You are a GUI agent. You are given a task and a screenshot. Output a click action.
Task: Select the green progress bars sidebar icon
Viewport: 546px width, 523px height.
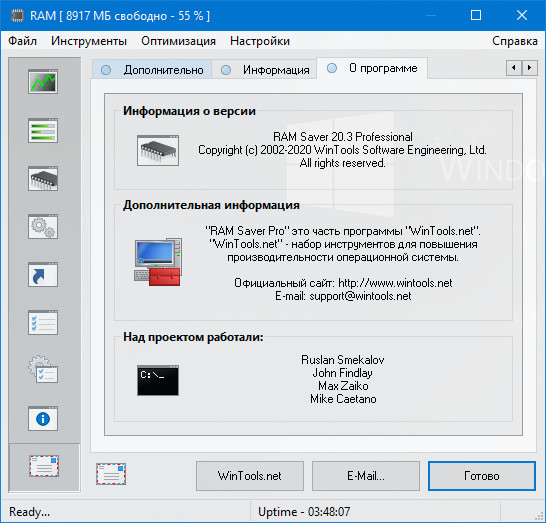[43, 130]
